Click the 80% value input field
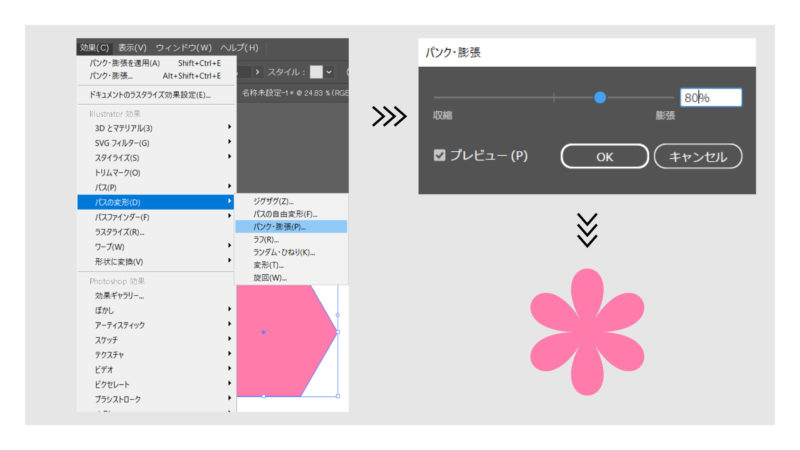This screenshot has height=450, width=800. pos(710,98)
